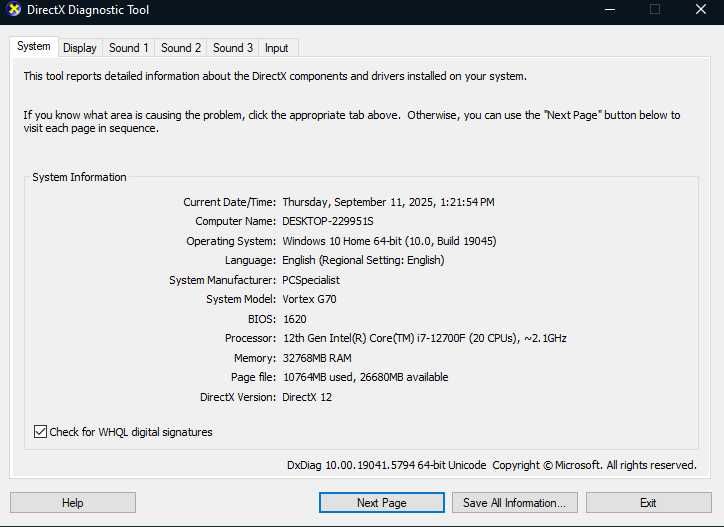Click the BIOS label
This screenshot has width=724, height=527.
(x=262, y=319)
